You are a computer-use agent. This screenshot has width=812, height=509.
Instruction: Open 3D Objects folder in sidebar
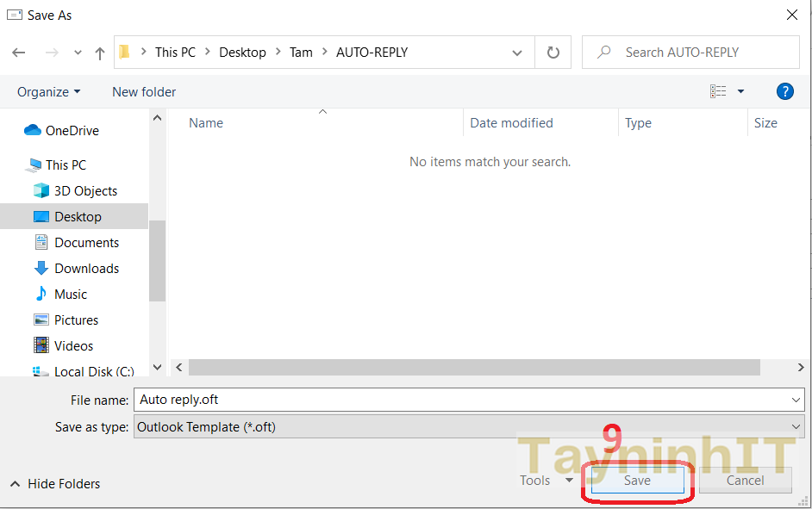click(85, 191)
